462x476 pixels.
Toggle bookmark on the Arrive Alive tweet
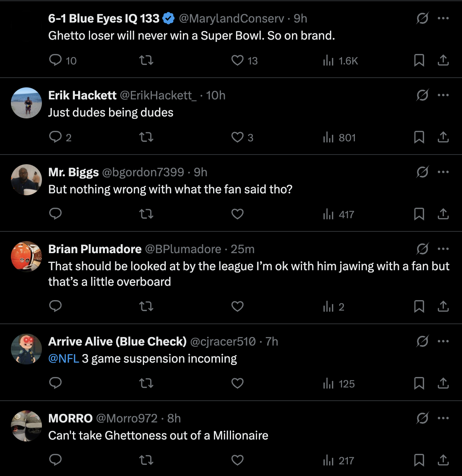click(419, 383)
